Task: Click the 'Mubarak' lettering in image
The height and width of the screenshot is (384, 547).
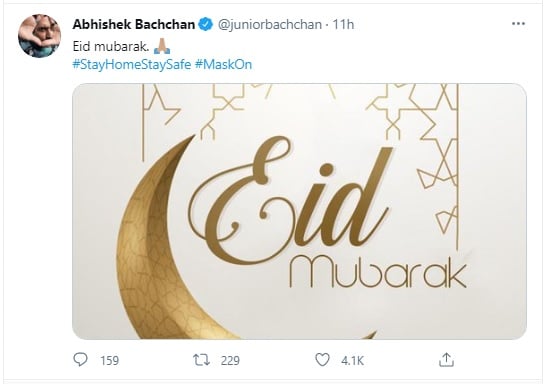Action: coord(378,272)
